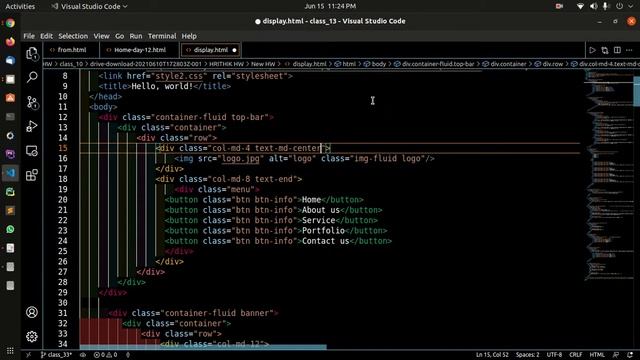Image resolution: width=640 pixels, height=360 pixels.
Task: Click the Visual Studio Code dock icon
Action: click(x=10, y=173)
